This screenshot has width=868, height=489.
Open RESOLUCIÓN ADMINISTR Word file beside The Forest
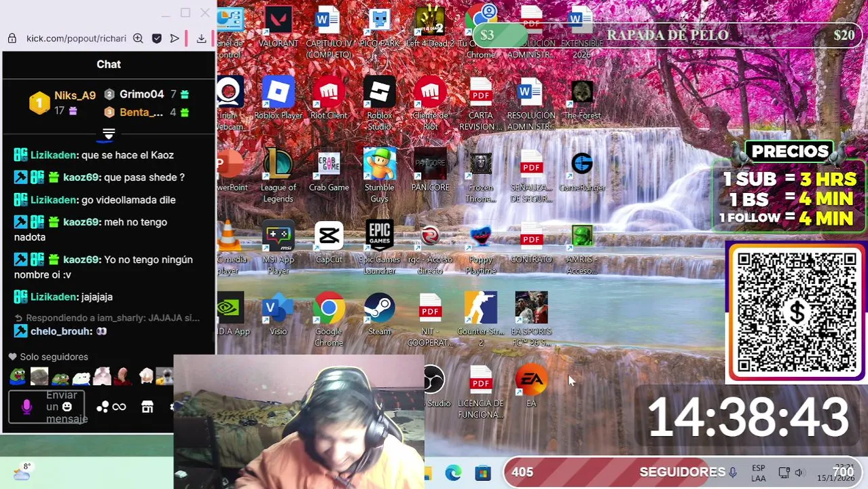531,105
